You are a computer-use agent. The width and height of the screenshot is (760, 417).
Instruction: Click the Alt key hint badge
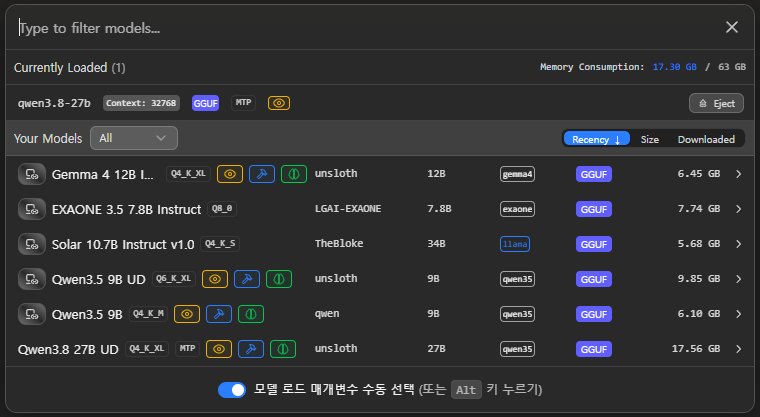coord(466,390)
